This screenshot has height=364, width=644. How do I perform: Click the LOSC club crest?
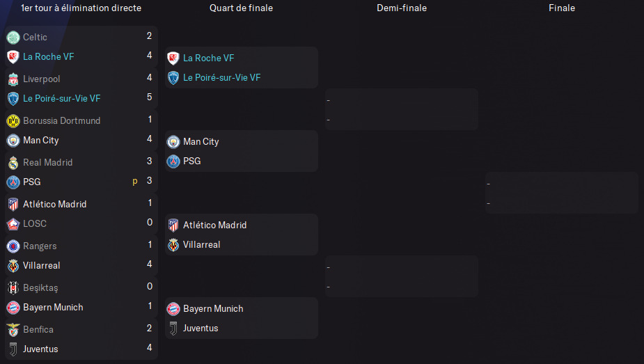tap(13, 223)
